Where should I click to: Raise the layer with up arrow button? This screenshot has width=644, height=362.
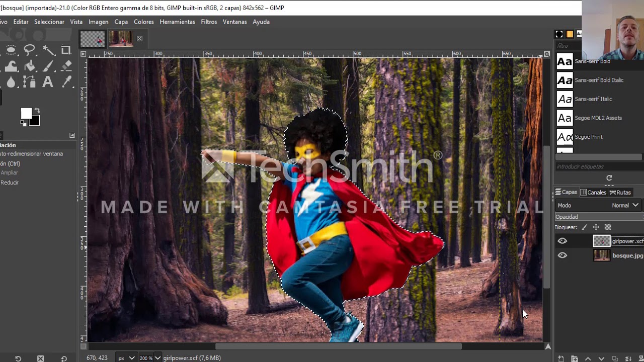pos(588,358)
